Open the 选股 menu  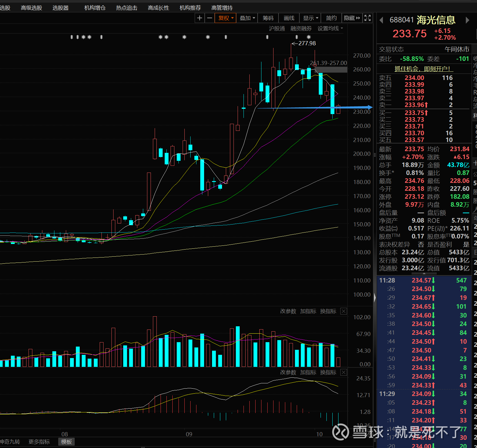(x=5, y=8)
